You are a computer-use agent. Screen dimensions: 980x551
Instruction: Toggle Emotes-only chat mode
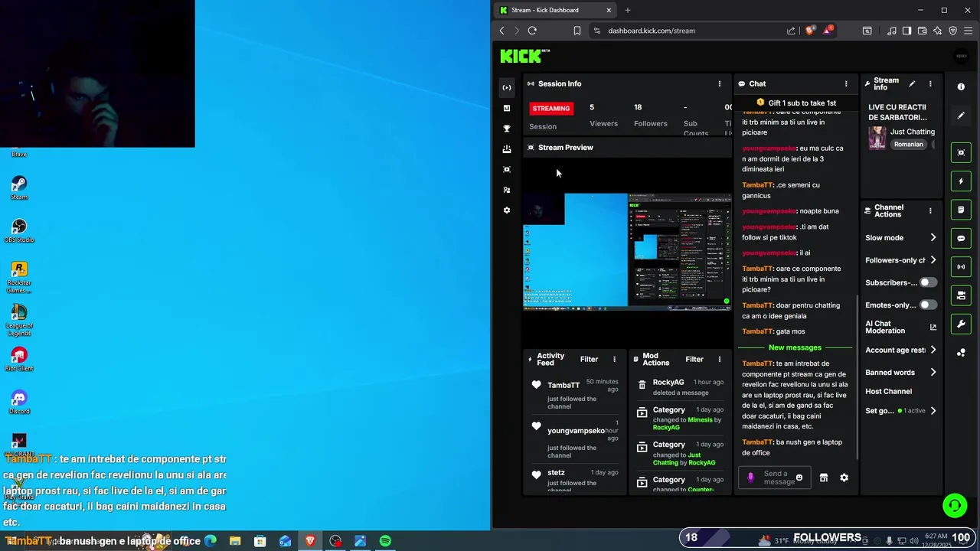tap(927, 305)
